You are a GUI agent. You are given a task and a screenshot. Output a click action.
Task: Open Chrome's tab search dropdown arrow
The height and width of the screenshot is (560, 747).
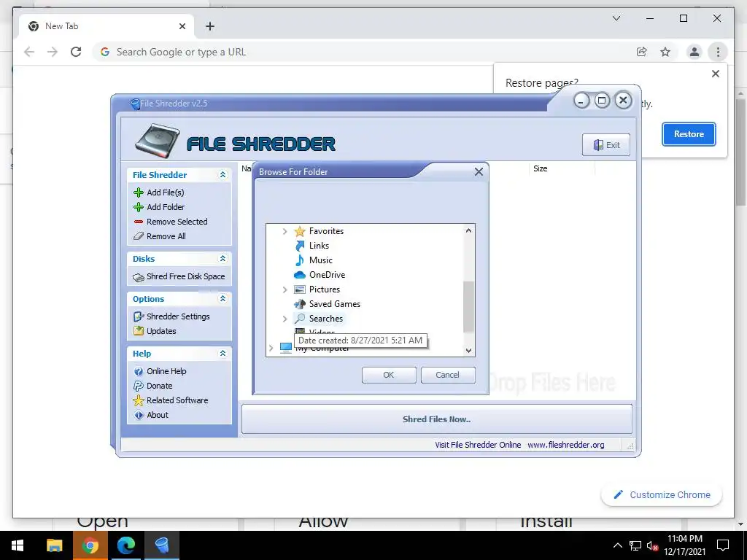click(x=616, y=18)
